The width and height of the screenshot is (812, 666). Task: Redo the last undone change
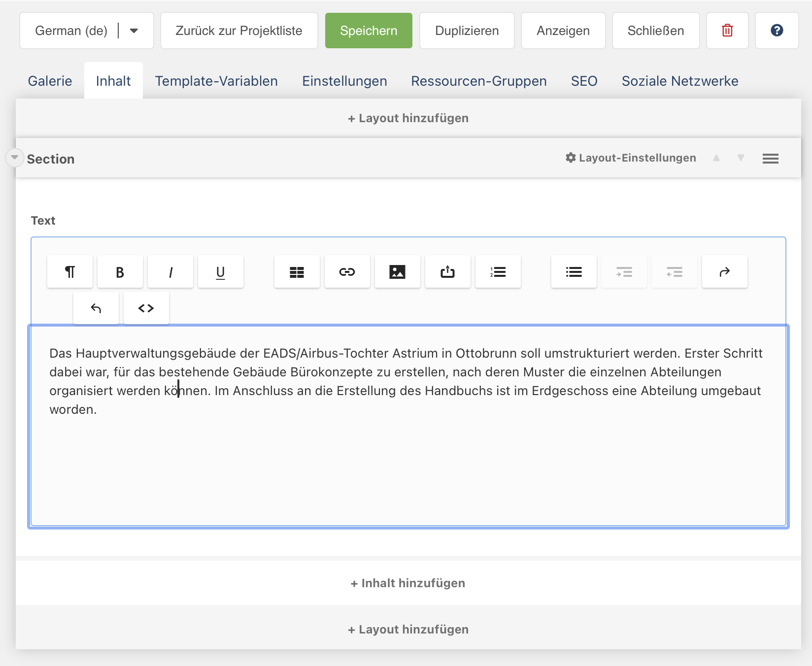point(724,272)
